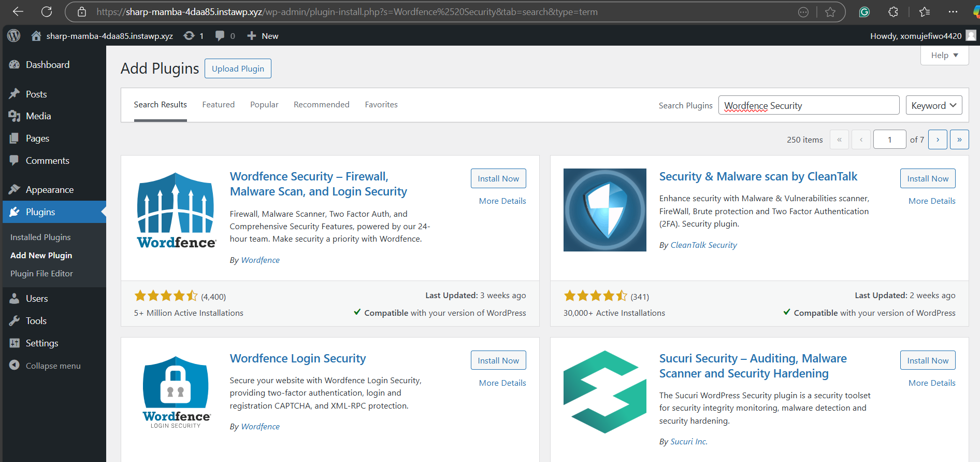Open the browser extensions puzzle icon
This screenshot has height=462, width=980.
[x=893, y=12]
